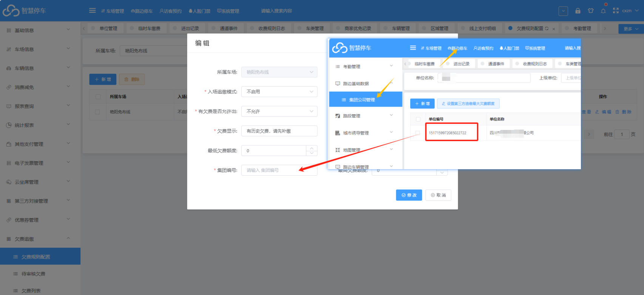The image size is (644, 295).
Task: Switch to the 进出记录 tab
Action: click(x=187, y=28)
